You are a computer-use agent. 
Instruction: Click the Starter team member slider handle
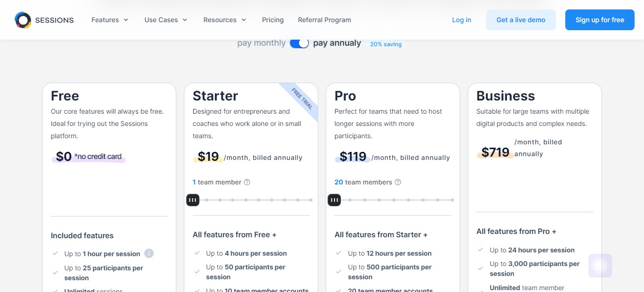tap(193, 200)
